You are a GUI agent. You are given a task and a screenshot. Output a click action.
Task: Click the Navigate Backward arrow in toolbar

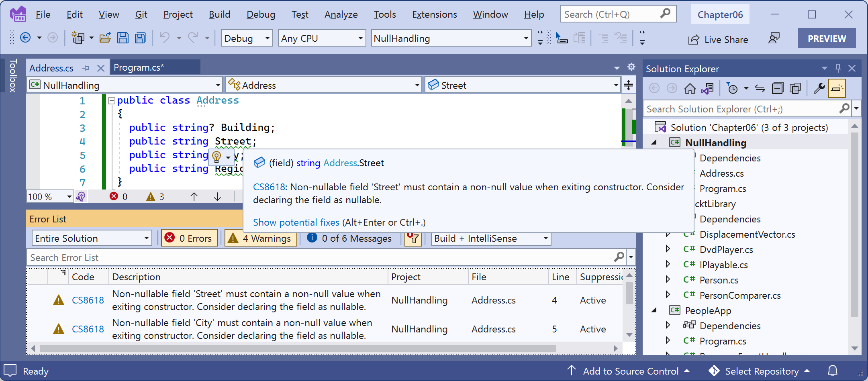tap(25, 38)
